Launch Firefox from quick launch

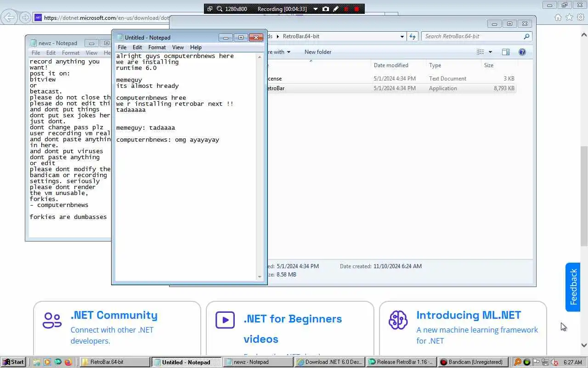click(68, 362)
